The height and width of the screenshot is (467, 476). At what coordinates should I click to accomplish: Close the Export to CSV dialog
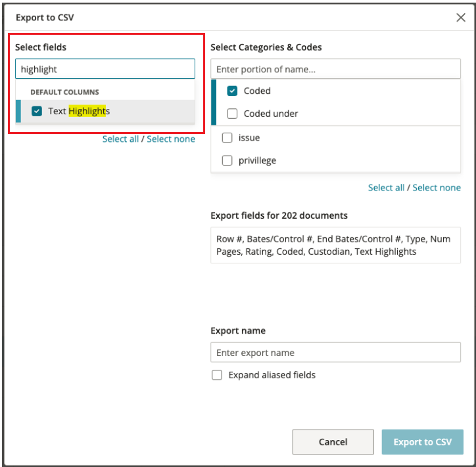point(460,18)
